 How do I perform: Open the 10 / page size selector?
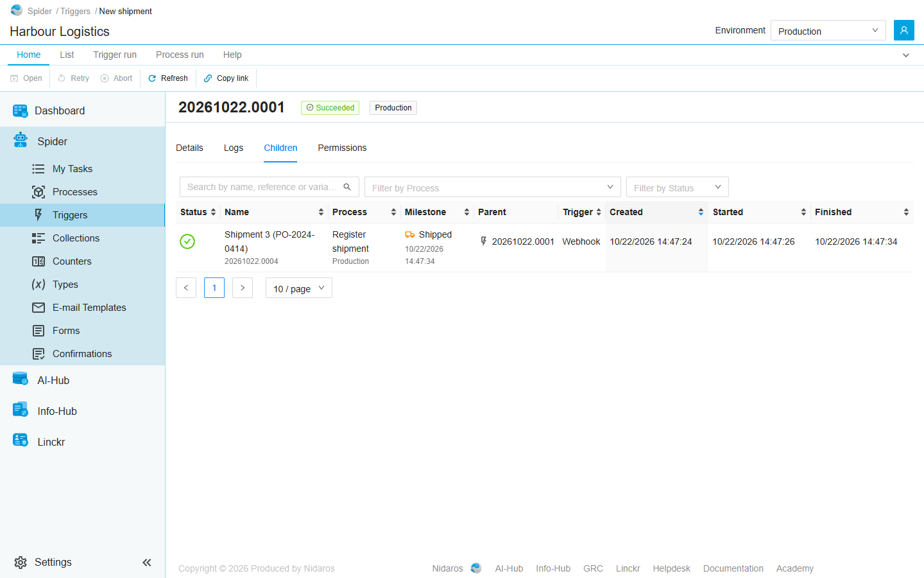299,288
